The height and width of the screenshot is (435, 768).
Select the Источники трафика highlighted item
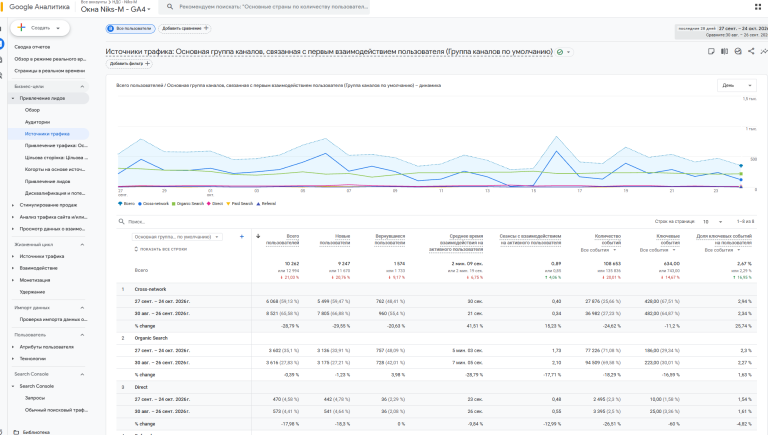pyautogui.click(x=48, y=134)
